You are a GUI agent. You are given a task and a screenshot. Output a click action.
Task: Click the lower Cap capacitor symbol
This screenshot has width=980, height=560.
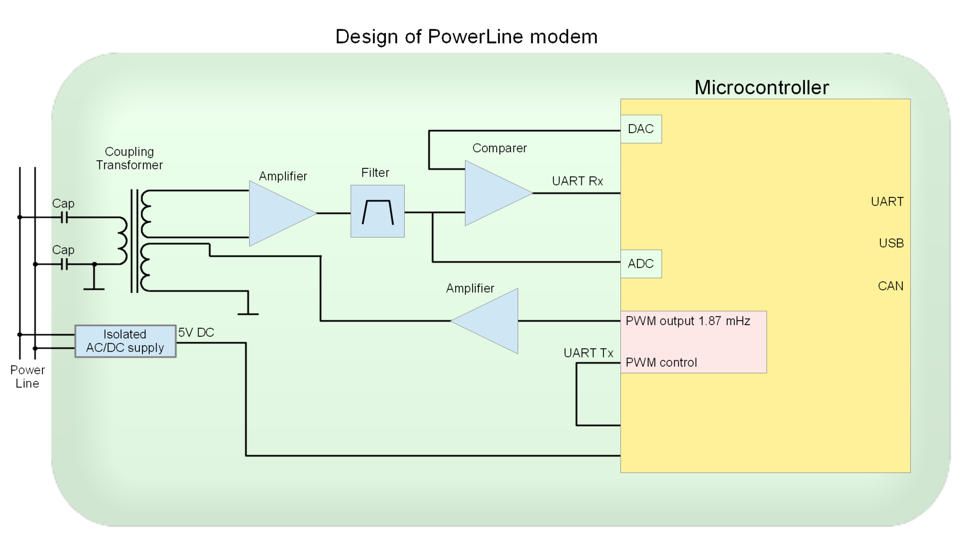tap(64, 264)
